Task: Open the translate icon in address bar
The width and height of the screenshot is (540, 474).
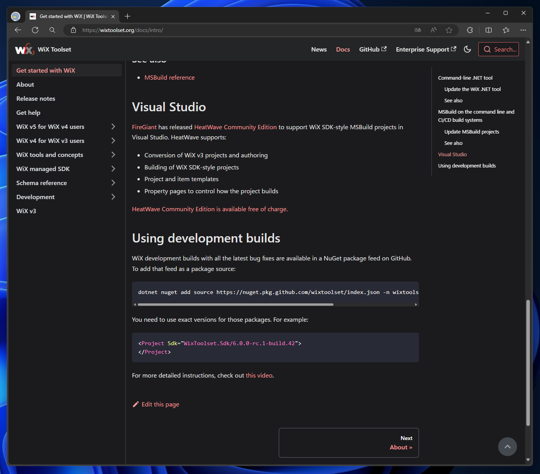Action: tap(417, 30)
